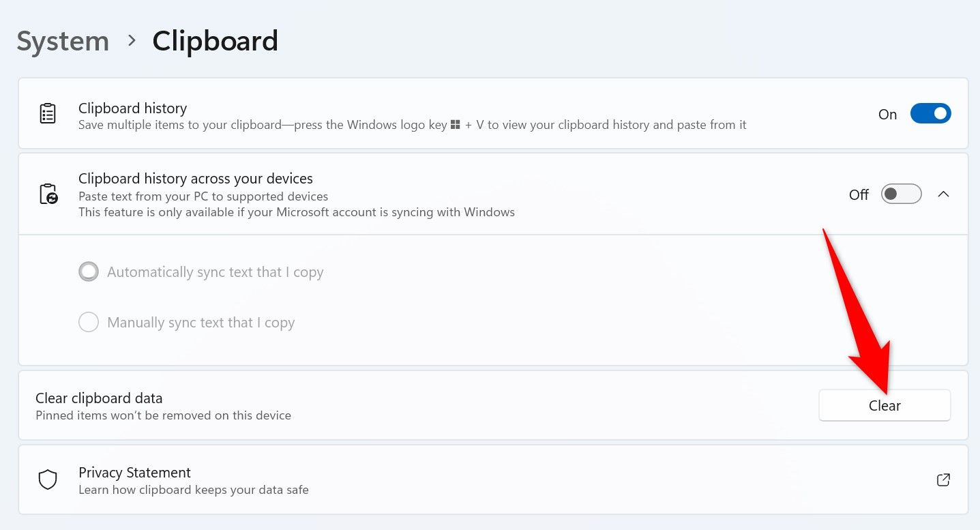Click the "Off" label beside sync toggle
This screenshot has width=980, height=530.
coord(859,195)
